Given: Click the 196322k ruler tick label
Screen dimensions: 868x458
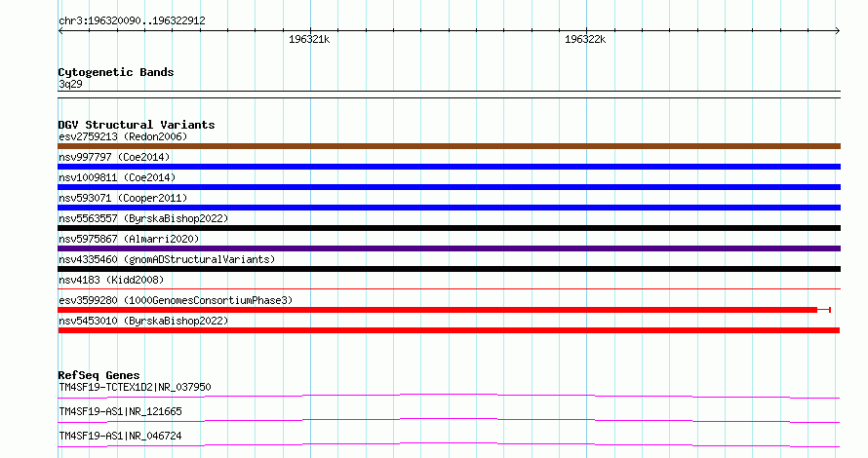Looking at the screenshot, I should [585, 39].
